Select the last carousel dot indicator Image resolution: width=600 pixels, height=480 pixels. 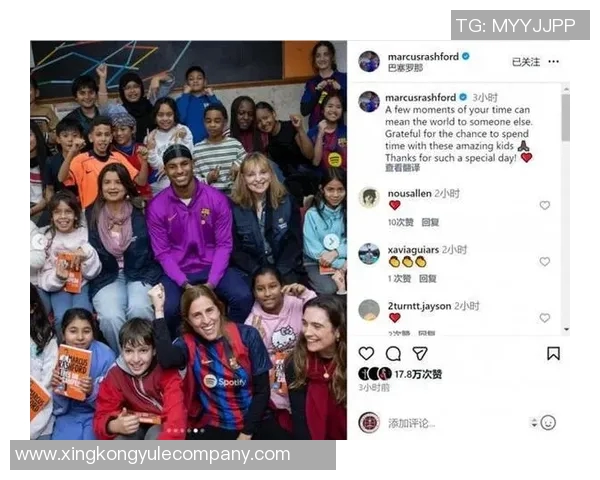tap(202, 431)
